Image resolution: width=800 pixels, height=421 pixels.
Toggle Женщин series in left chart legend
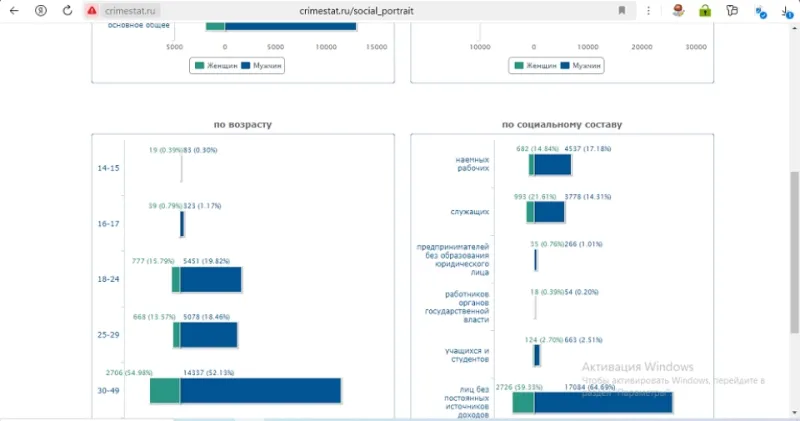(x=216, y=65)
